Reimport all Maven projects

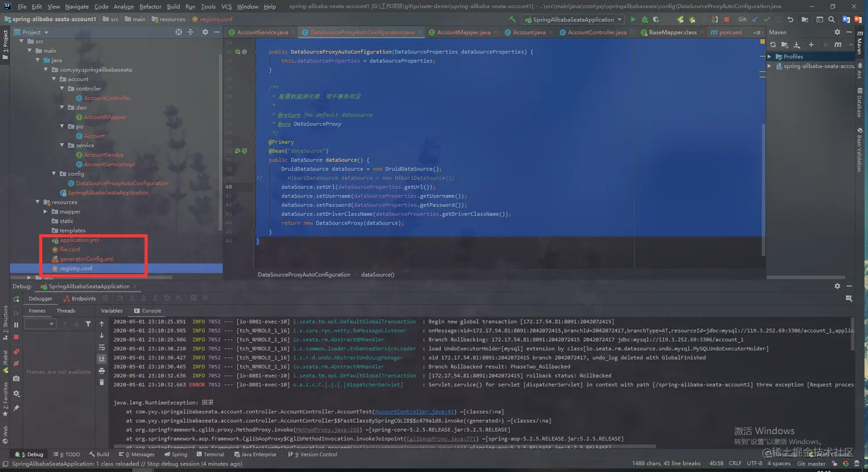point(773,45)
